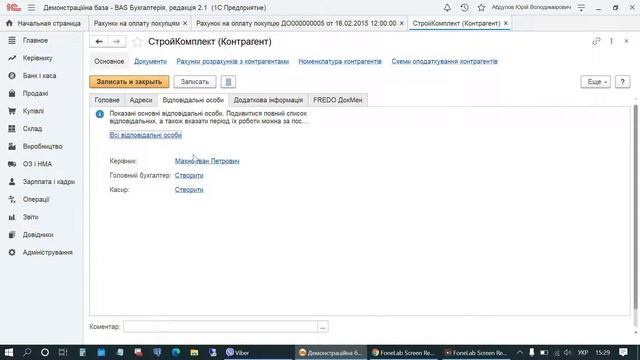Open Виробництво section in sidebar
The height and width of the screenshot is (360, 640).
42,146
